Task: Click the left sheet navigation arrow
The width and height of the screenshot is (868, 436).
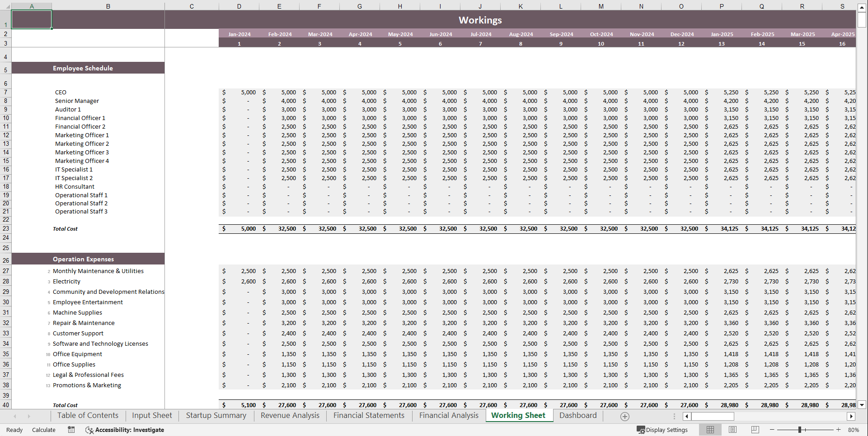Action: tap(15, 416)
